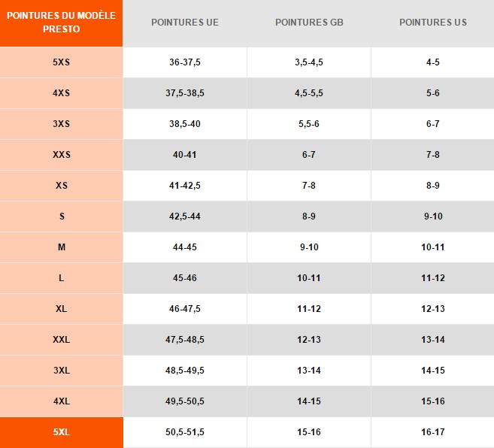Click the 5XS size row label
Screen dimensions: 494x448
point(61,62)
